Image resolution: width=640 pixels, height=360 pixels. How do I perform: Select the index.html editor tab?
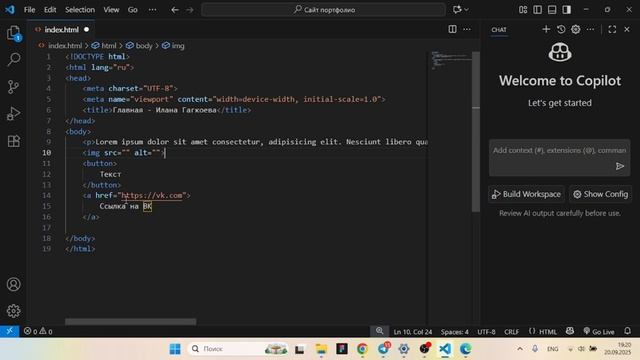(62, 29)
